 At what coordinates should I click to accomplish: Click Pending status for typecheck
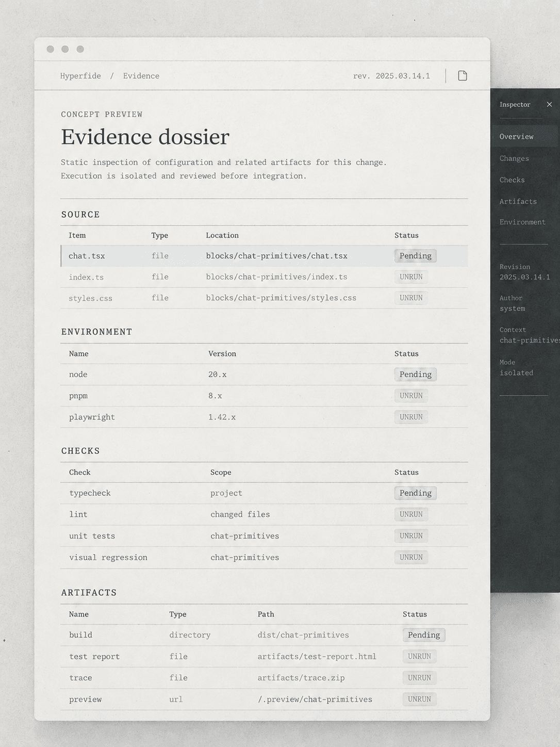416,493
